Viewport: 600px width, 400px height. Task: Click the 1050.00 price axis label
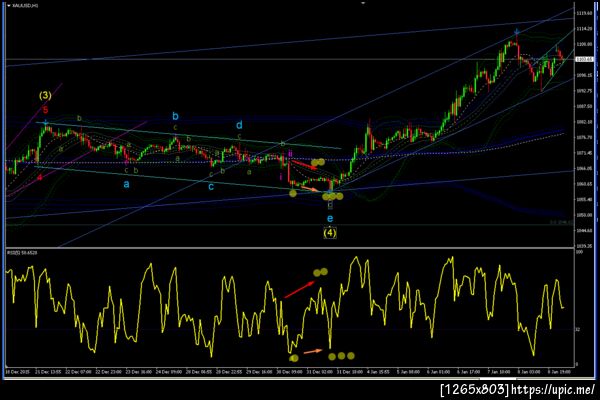(x=584, y=215)
